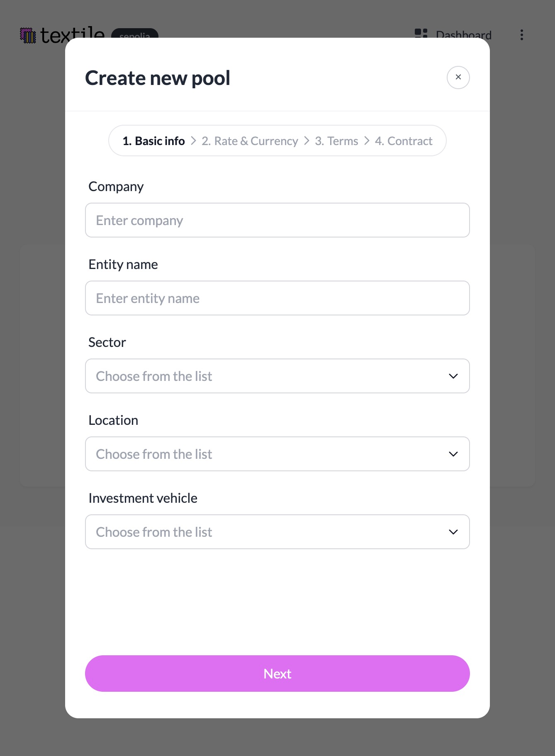Image resolution: width=555 pixels, height=756 pixels.
Task: Click the Entity name label
Action: pos(123,264)
